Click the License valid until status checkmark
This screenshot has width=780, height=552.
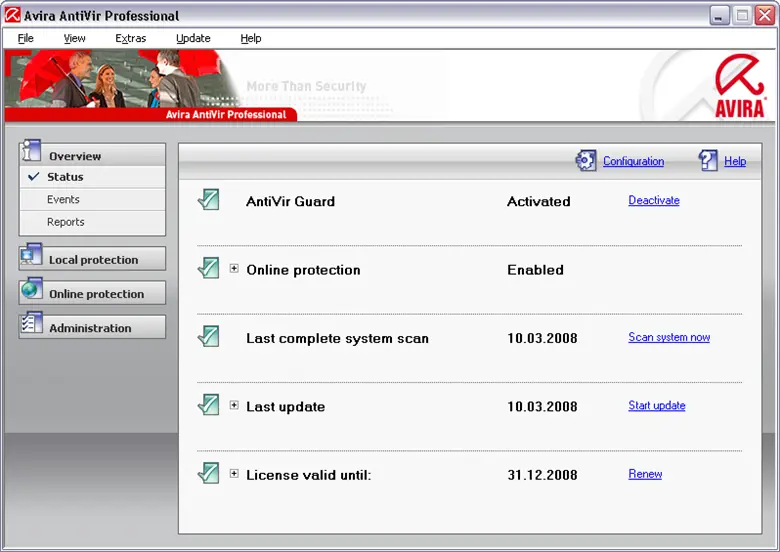[x=208, y=474]
